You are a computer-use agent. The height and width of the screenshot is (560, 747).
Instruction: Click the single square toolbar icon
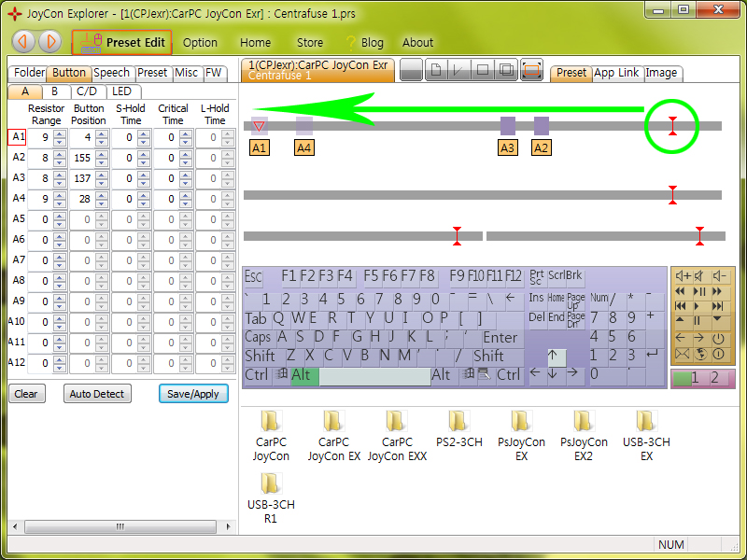(482, 70)
